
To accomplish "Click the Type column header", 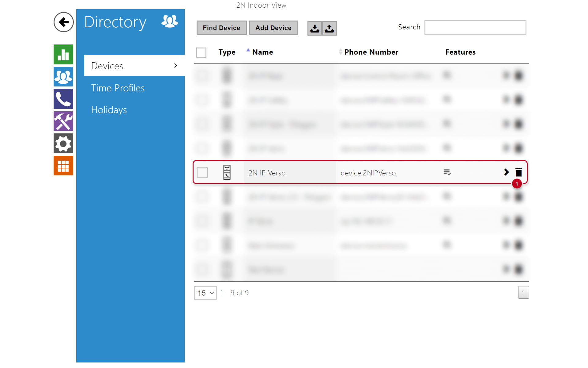I will [227, 52].
